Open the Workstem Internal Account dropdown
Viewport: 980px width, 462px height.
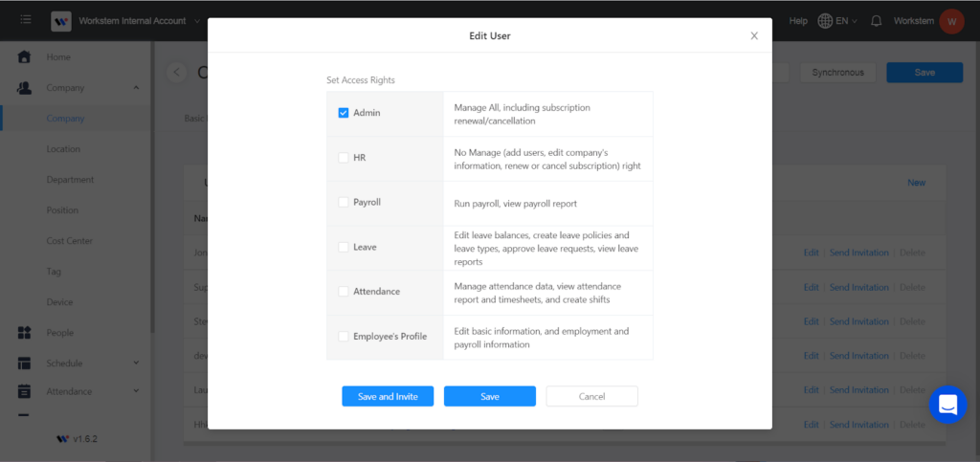pos(196,21)
